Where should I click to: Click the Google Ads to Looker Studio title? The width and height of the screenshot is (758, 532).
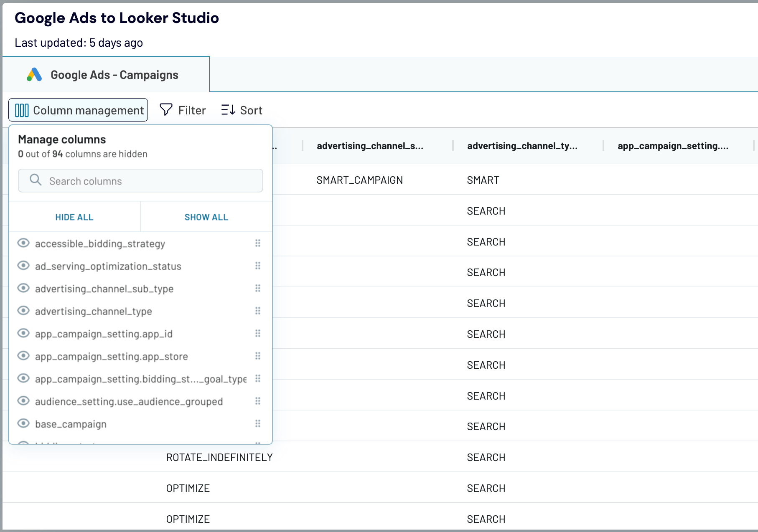click(117, 18)
